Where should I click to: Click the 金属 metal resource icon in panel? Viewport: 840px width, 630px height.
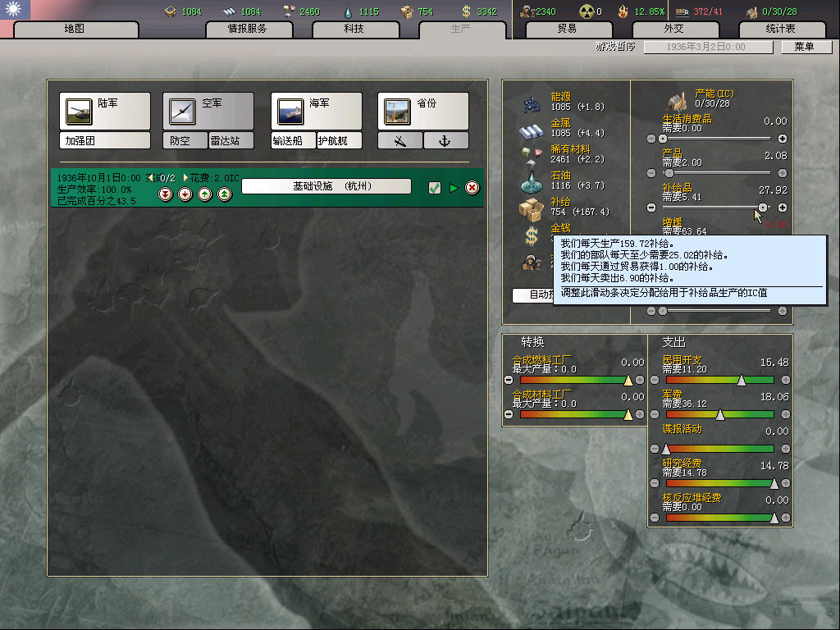pos(531,130)
